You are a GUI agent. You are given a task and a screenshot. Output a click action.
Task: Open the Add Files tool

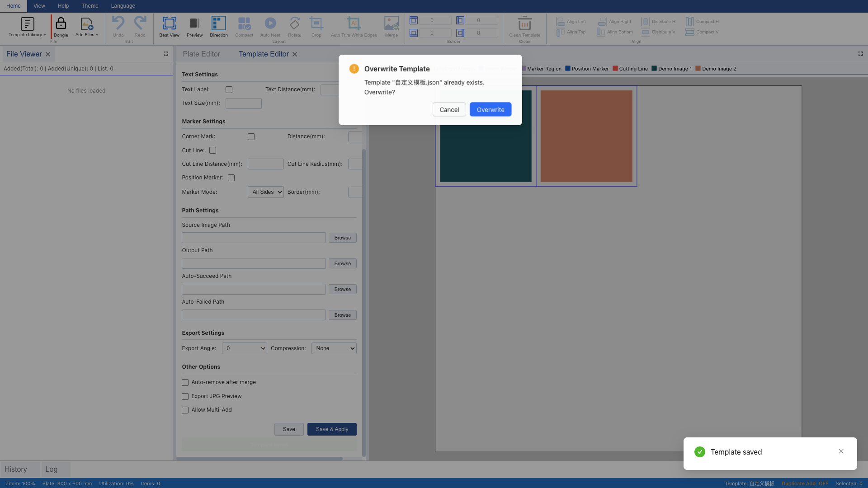[86, 27]
